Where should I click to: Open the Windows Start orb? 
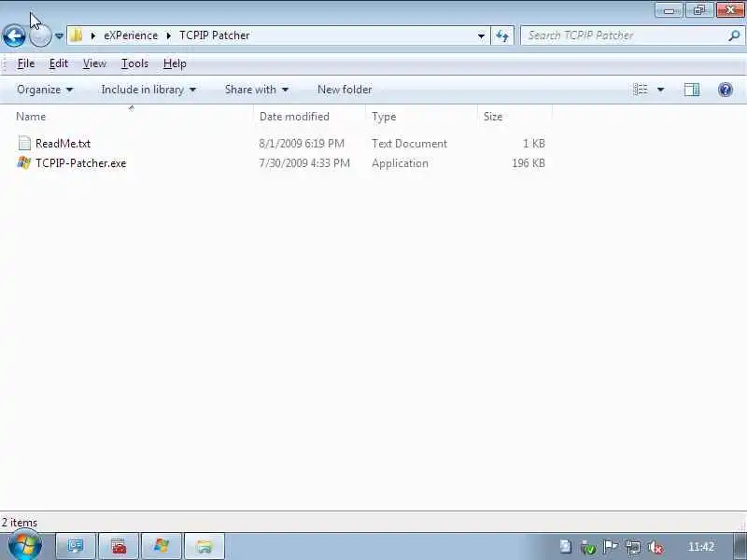click(24, 546)
